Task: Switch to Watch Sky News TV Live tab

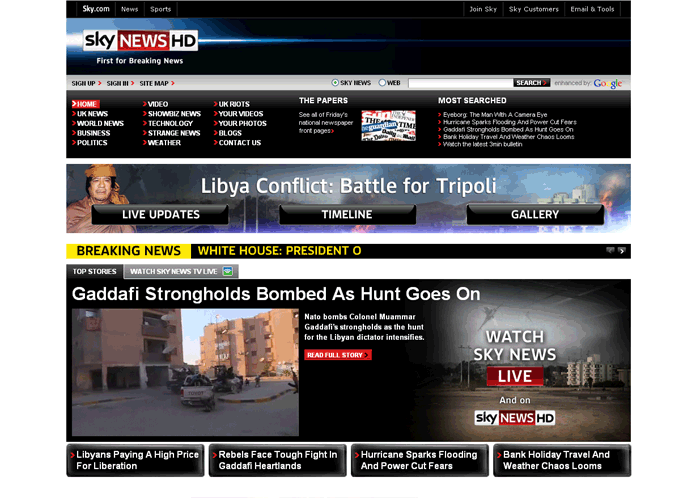Action: click(181, 271)
